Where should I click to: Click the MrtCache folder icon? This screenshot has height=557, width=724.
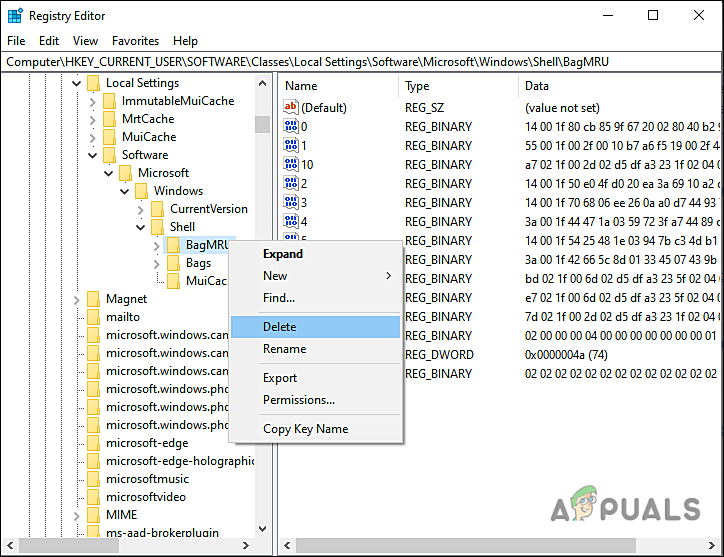(x=109, y=119)
